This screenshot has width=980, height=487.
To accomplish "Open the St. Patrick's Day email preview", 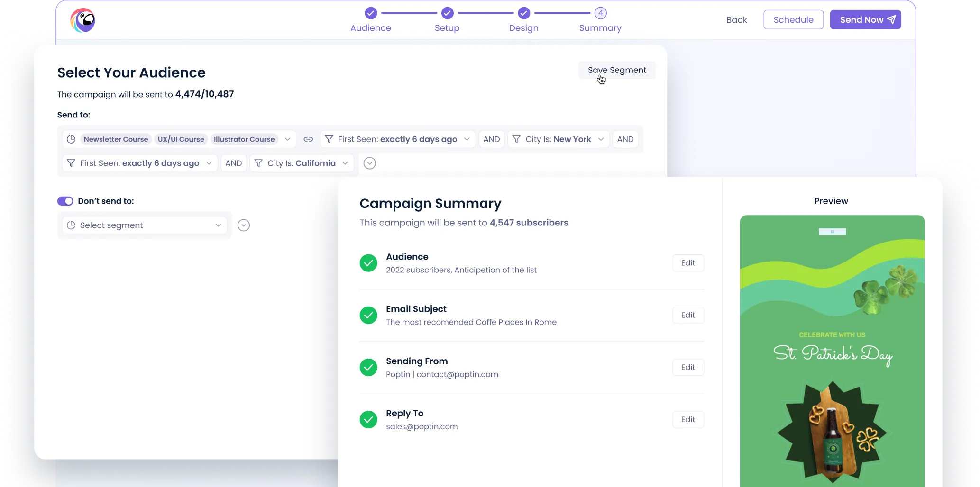I will (x=832, y=351).
